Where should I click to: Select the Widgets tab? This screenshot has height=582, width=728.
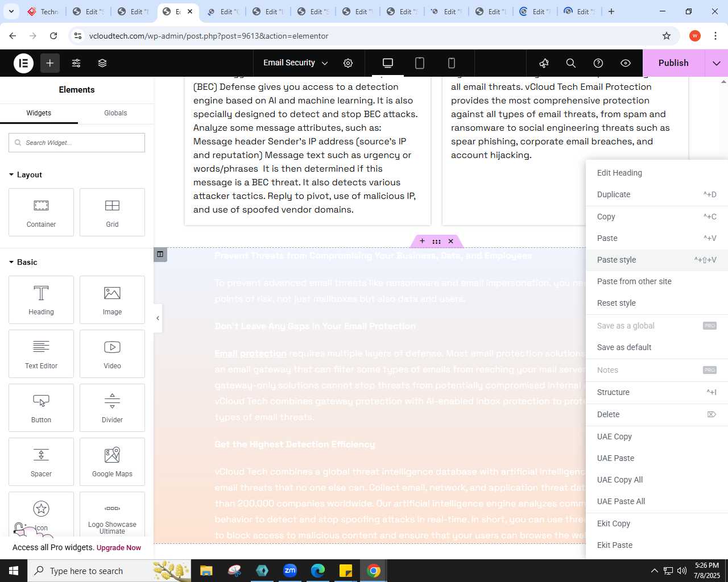[x=39, y=113]
